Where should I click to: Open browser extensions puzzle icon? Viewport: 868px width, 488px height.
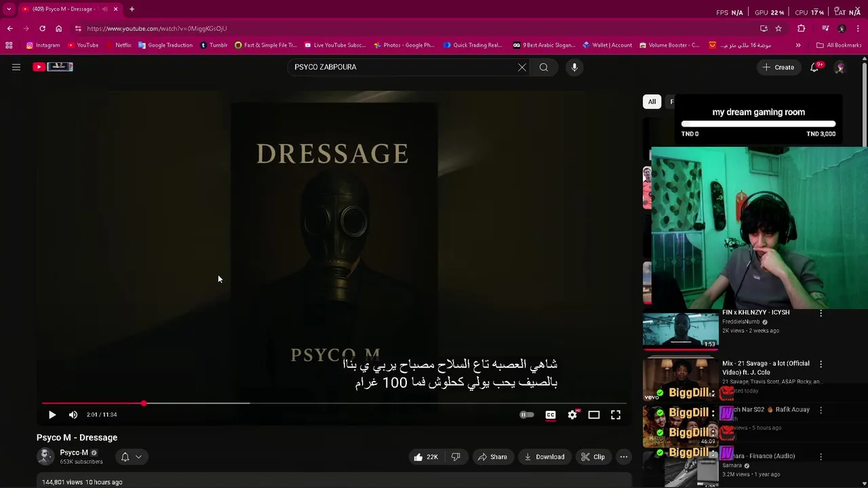click(x=802, y=28)
